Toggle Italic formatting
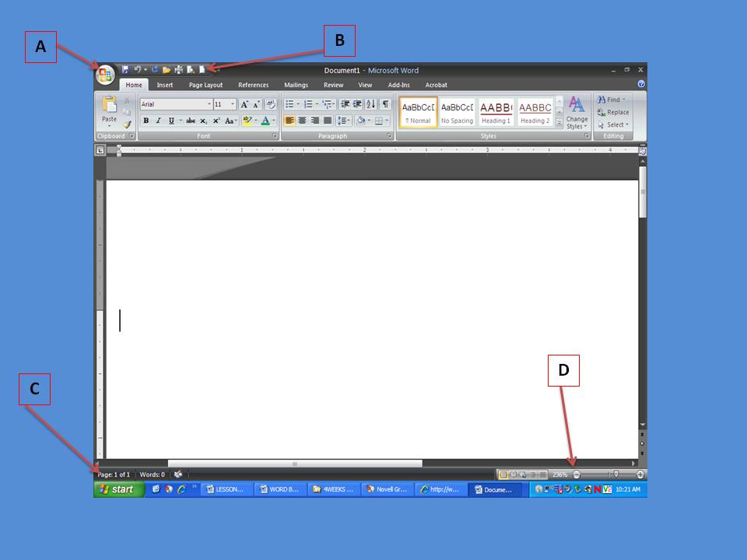This screenshot has height=560, width=747. click(158, 121)
